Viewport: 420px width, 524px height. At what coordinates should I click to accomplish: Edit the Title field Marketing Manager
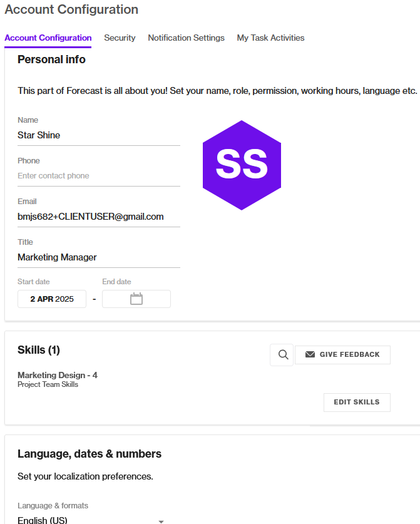pyautogui.click(x=98, y=257)
